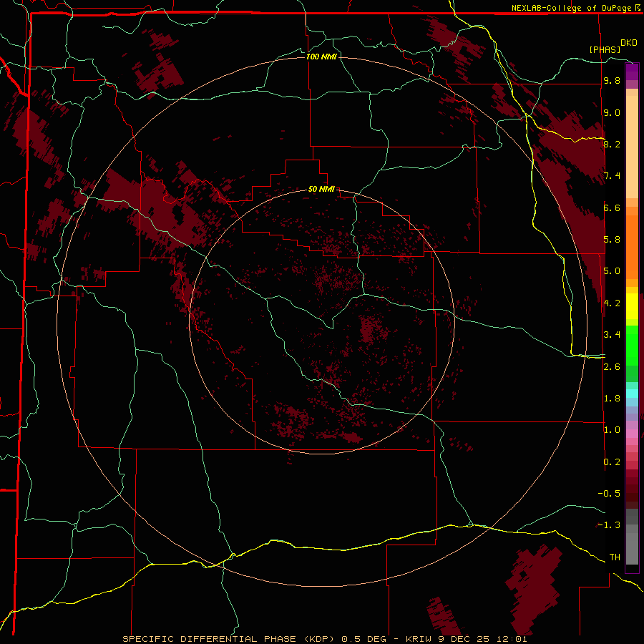
Task: Click the 6.6 scale value
Action: (x=612, y=208)
